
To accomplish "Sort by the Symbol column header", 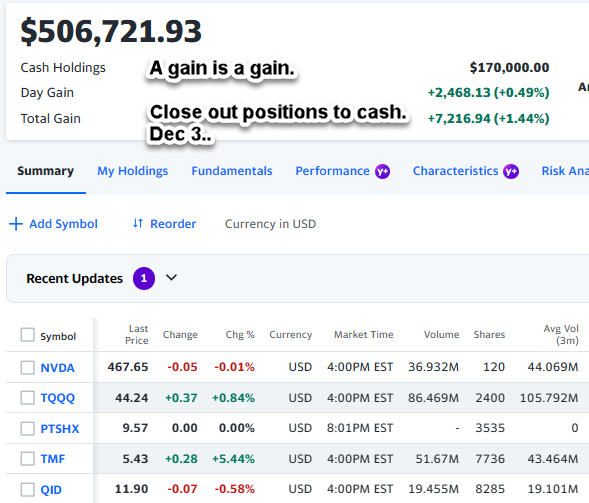I will click(58, 336).
